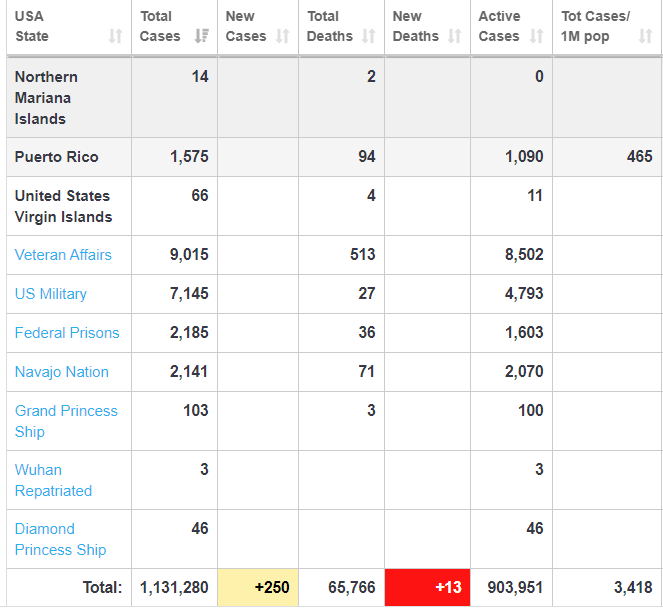Click the red +13 new deaths cell
The height and width of the screenshot is (609, 663).
428,587
